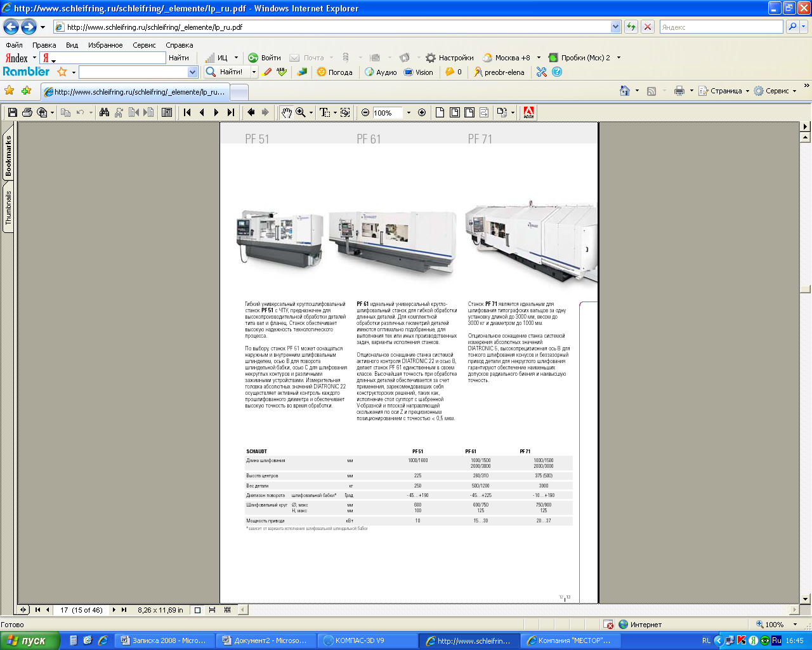Toggle Single Page layout in status bar
The width and height of the screenshot is (812, 650).
tap(197, 610)
